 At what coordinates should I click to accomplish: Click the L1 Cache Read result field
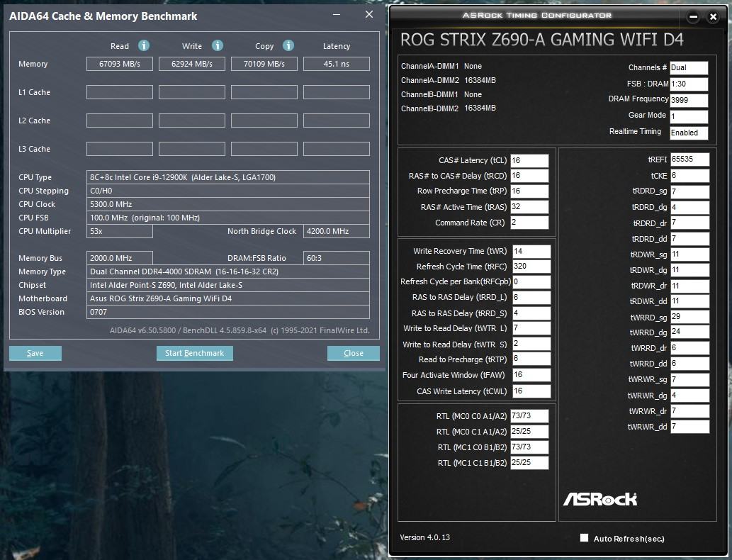pos(120,92)
